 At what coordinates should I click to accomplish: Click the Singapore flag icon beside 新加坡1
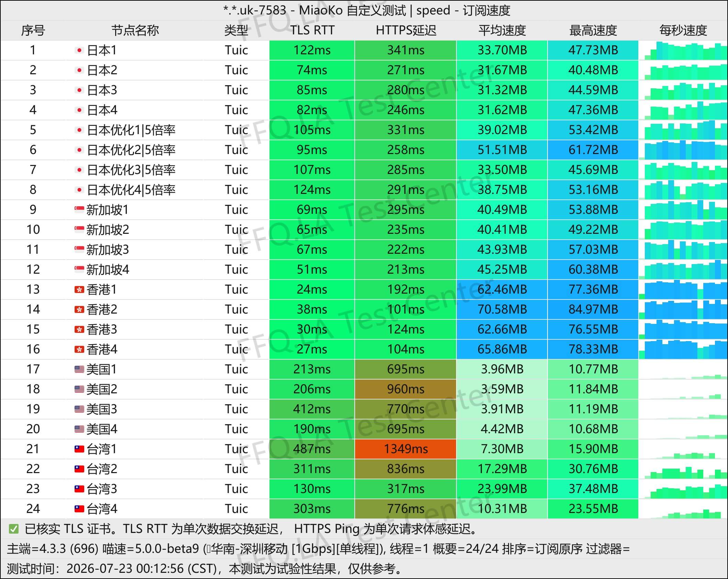[x=79, y=209]
